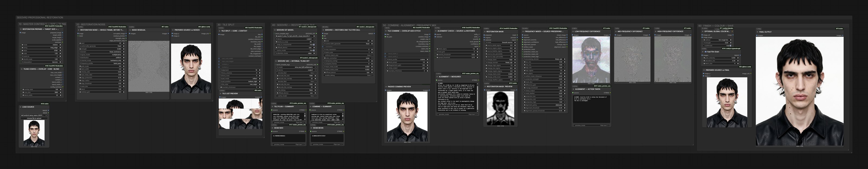Viewport: 868px width, 169px height.
Task: Collapse the RESTORATION NOISE node via its dot
Action: (78, 30)
